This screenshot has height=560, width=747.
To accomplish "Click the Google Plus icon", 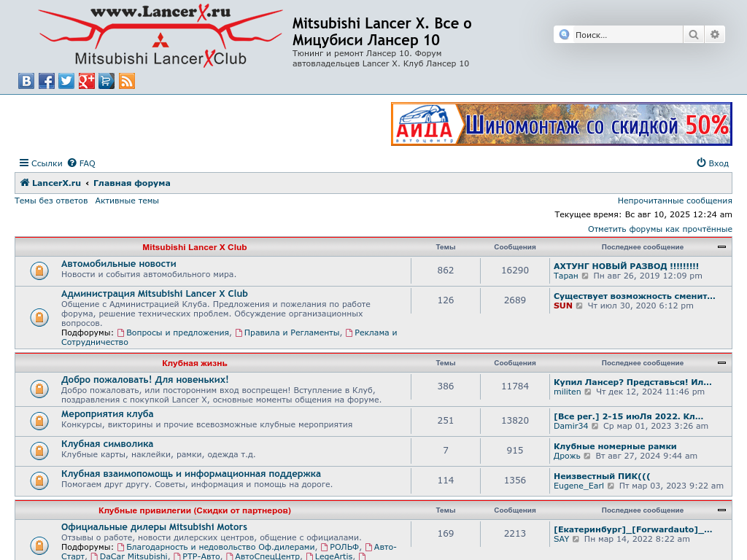I will point(87,81).
